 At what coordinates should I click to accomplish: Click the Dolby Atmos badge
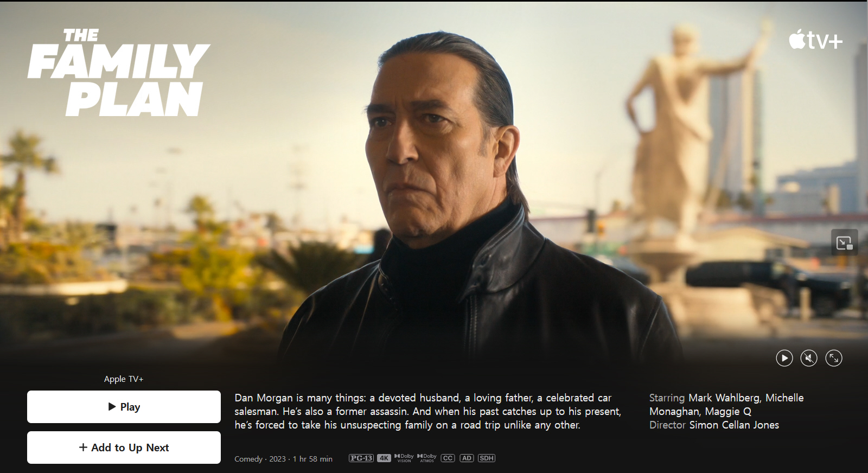tap(427, 458)
